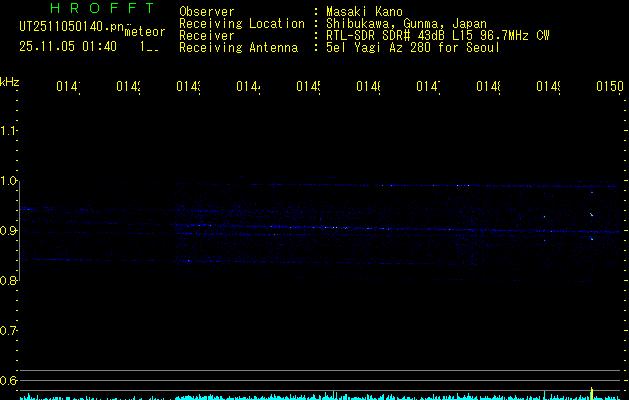
Task: Click the yellow meteor label
Action: point(145,32)
